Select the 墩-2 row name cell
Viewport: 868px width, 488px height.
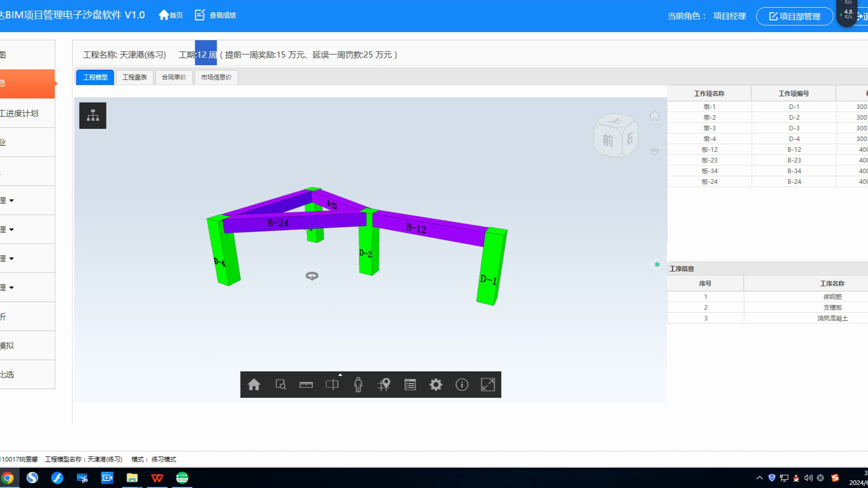[709, 117]
